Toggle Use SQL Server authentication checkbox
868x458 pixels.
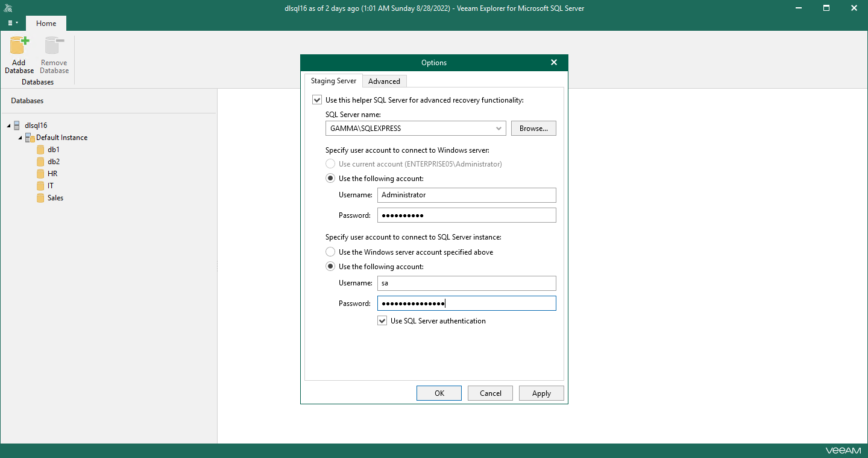coord(382,321)
